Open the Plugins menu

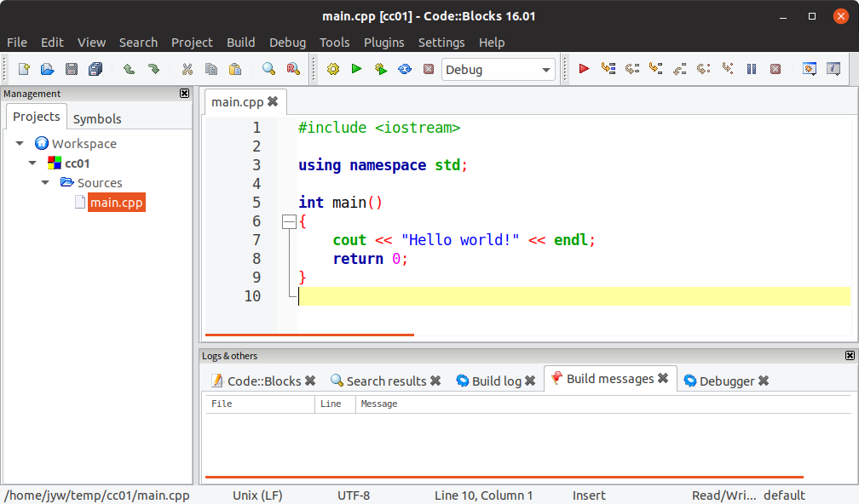point(383,43)
